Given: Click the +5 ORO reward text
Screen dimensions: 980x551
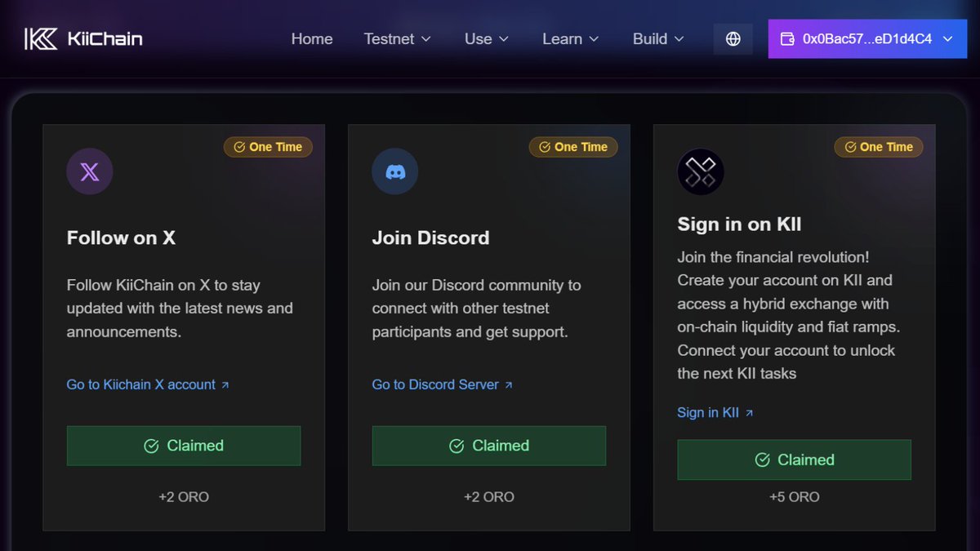Looking at the screenshot, I should tap(795, 496).
